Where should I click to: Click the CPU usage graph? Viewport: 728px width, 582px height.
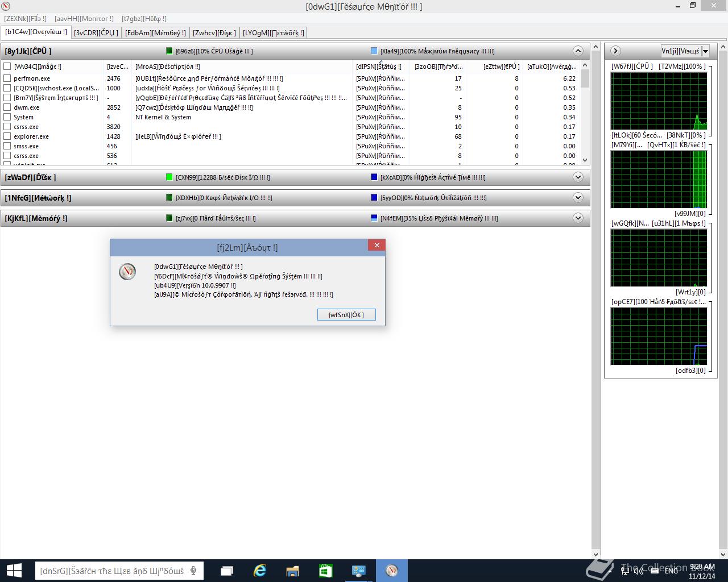(659, 101)
